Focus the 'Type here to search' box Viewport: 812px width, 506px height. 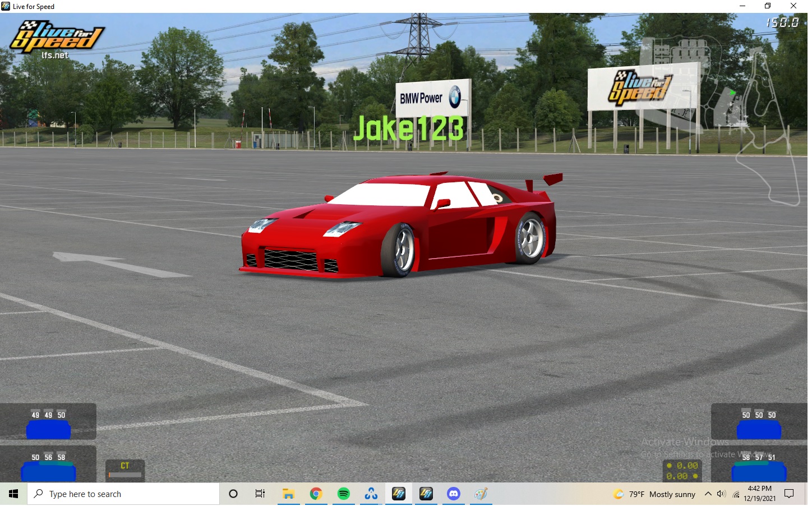[x=123, y=494]
